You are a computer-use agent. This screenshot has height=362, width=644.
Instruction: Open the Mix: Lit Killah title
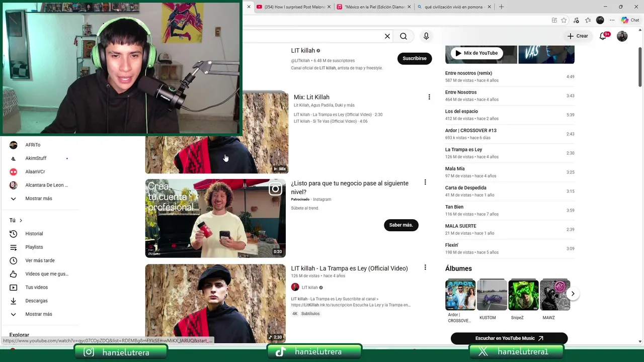(311, 97)
